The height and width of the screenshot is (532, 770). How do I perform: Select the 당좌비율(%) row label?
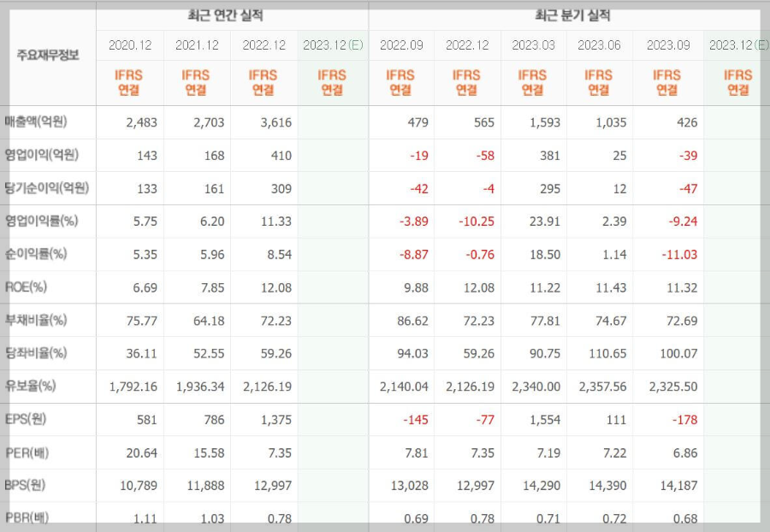pyautogui.click(x=36, y=353)
